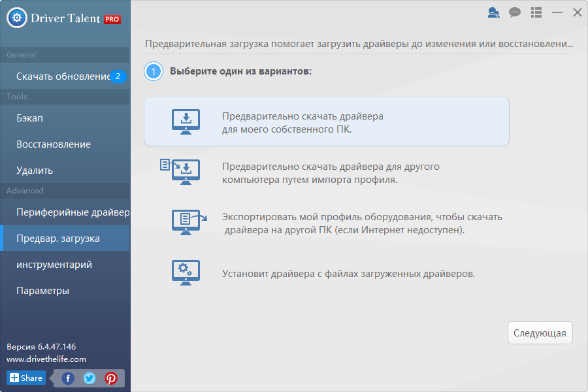
Task: Select Экспортировать мой профиль оборудования option
Action: (x=327, y=223)
